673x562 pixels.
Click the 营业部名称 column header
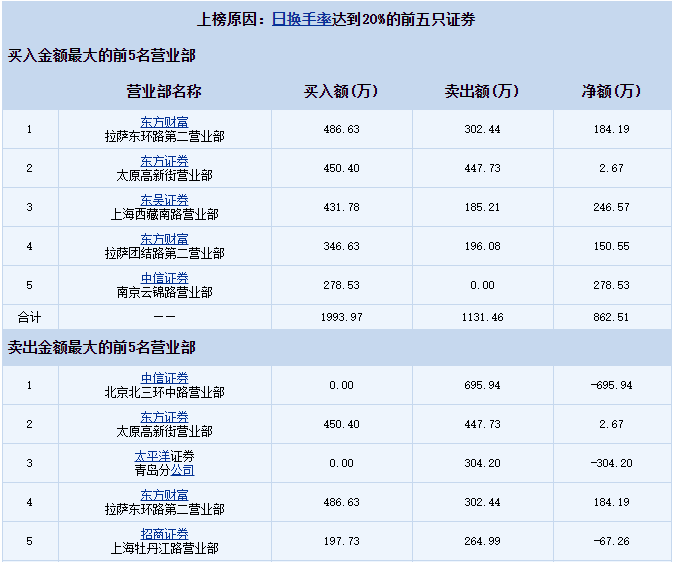click(x=164, y=91)
